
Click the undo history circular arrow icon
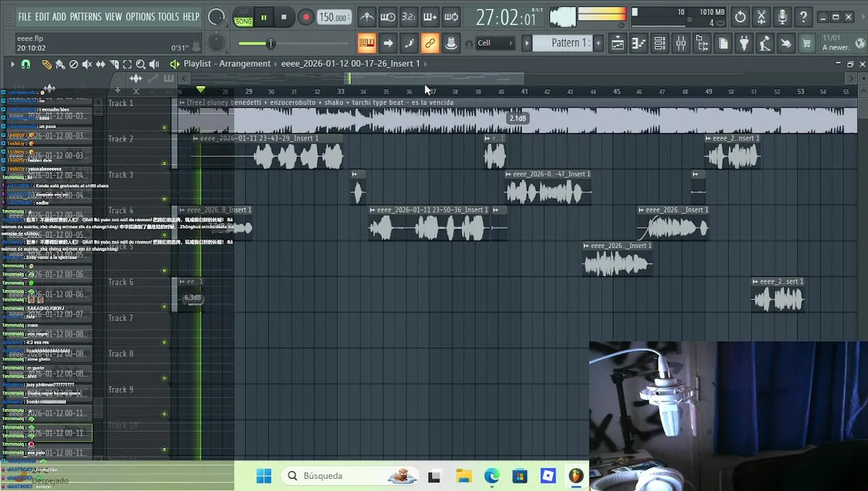pyautogui.click(x=740, y=17)
